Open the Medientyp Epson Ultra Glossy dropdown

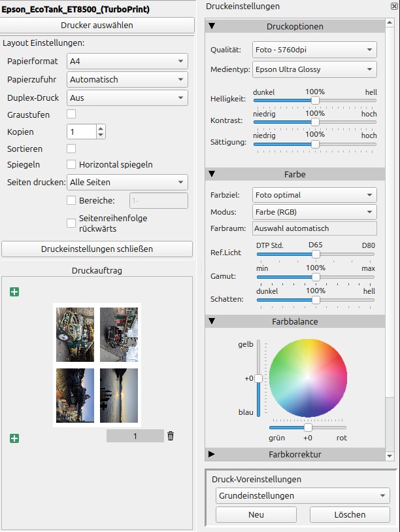click(314, 69)
